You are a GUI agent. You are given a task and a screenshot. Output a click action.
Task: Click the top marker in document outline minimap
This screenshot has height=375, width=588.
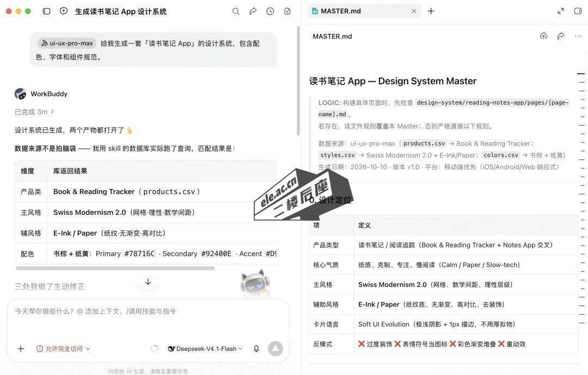(581, 74)
